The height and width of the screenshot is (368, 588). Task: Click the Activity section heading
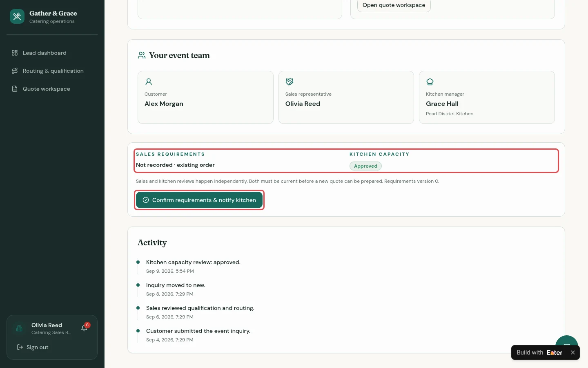(x=152, y=242)
